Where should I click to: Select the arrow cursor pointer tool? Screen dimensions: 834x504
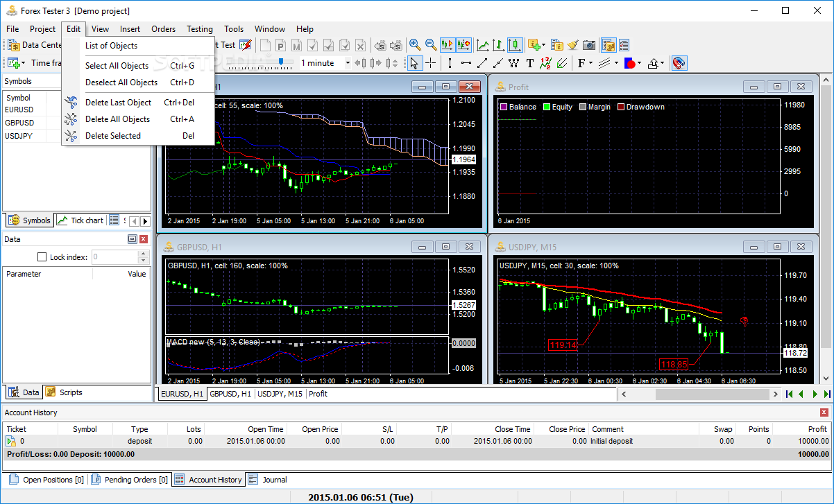(414, 63)
